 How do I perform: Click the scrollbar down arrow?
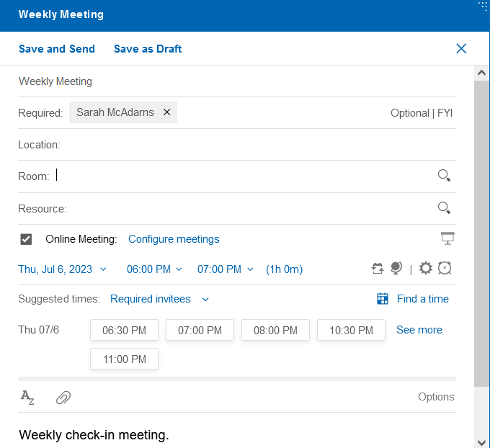pos(481,442)
